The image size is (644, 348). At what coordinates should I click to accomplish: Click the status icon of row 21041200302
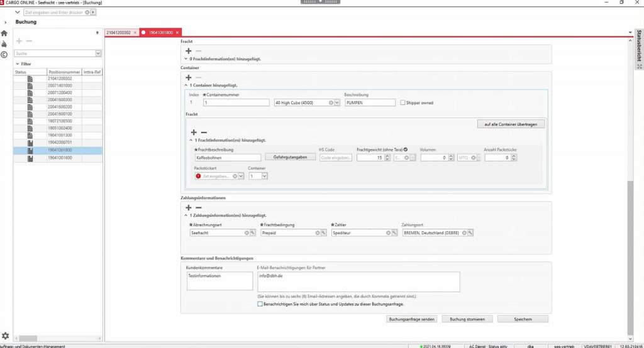pos(30,79)
